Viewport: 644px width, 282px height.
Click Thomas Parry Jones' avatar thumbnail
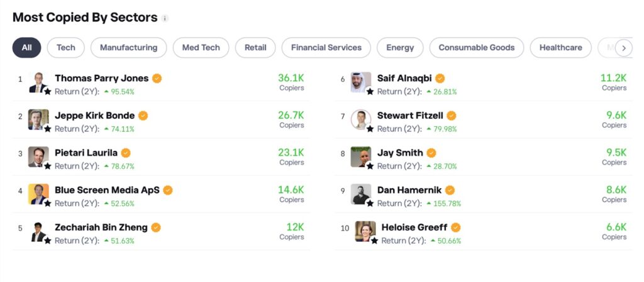click(38, 81)
